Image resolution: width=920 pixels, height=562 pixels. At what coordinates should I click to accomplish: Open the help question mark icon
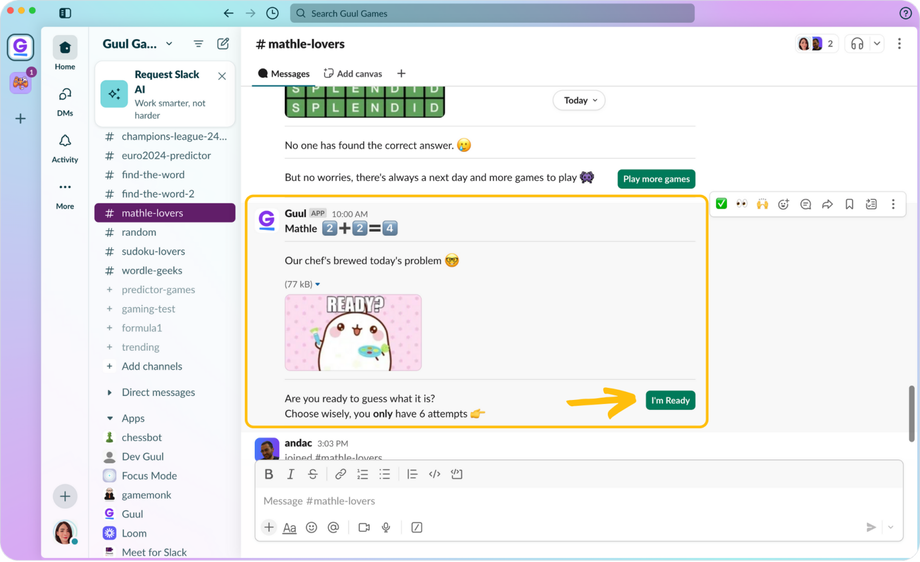click(x=905, y=13)
